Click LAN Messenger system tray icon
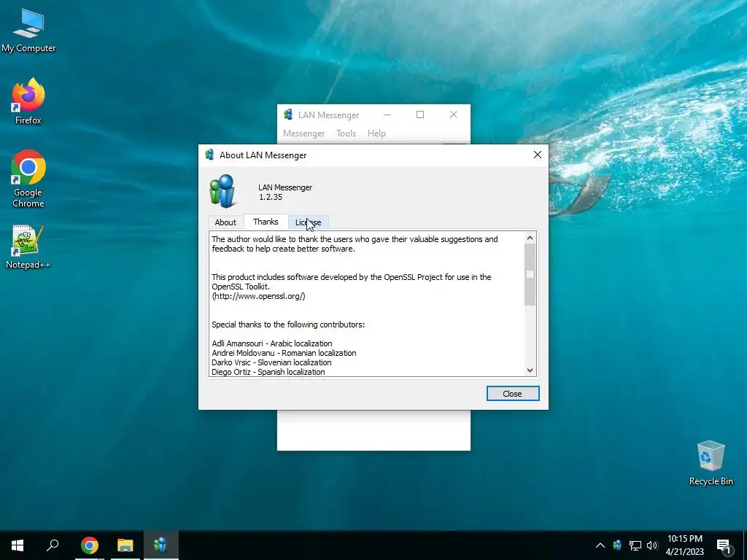This screenshot has height=560, width=747. pos(617,545)
